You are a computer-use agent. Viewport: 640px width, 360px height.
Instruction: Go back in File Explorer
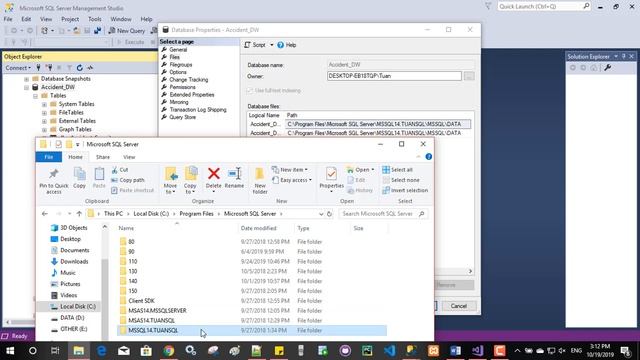pos(44,214)
